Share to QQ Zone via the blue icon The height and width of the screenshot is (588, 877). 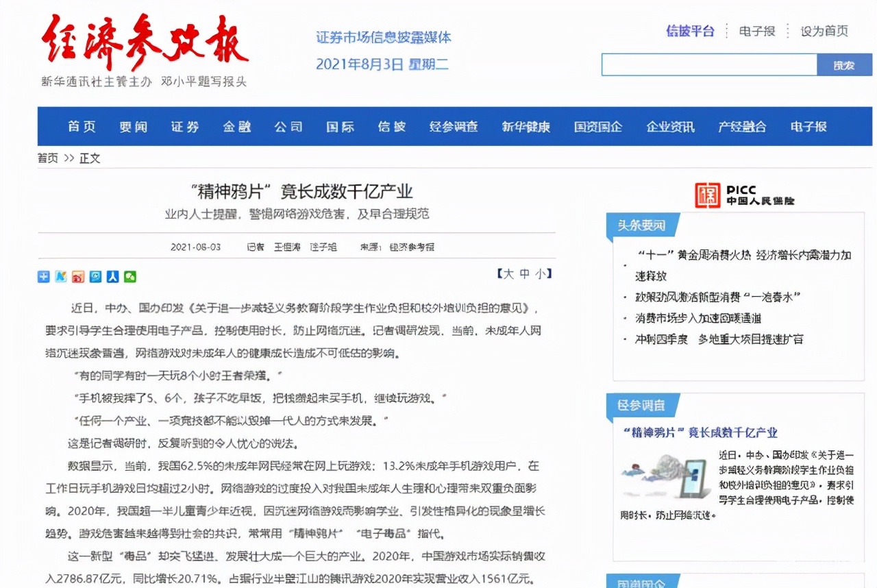pyautogui.click(x=95, y=276)
